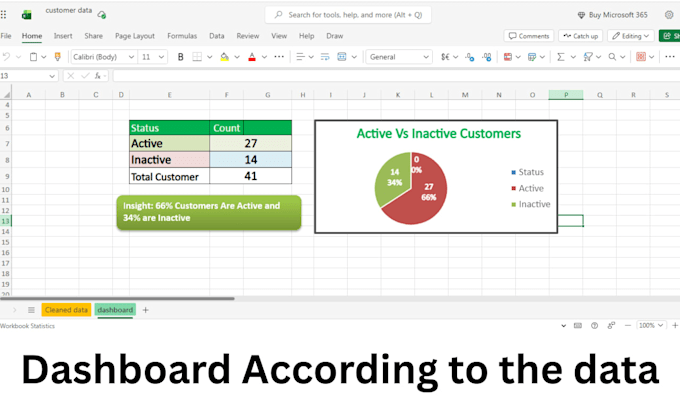Open the Settings gear icon

[x=669, y=15]
